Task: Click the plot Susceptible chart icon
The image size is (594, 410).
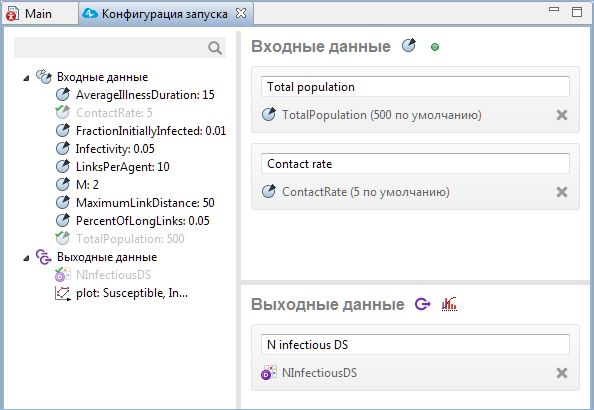Action: [63, 293]
